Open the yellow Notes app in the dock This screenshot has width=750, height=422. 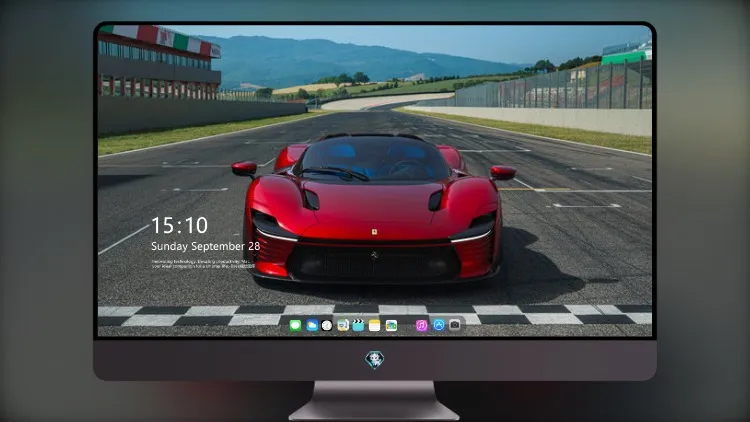[375, 325]
